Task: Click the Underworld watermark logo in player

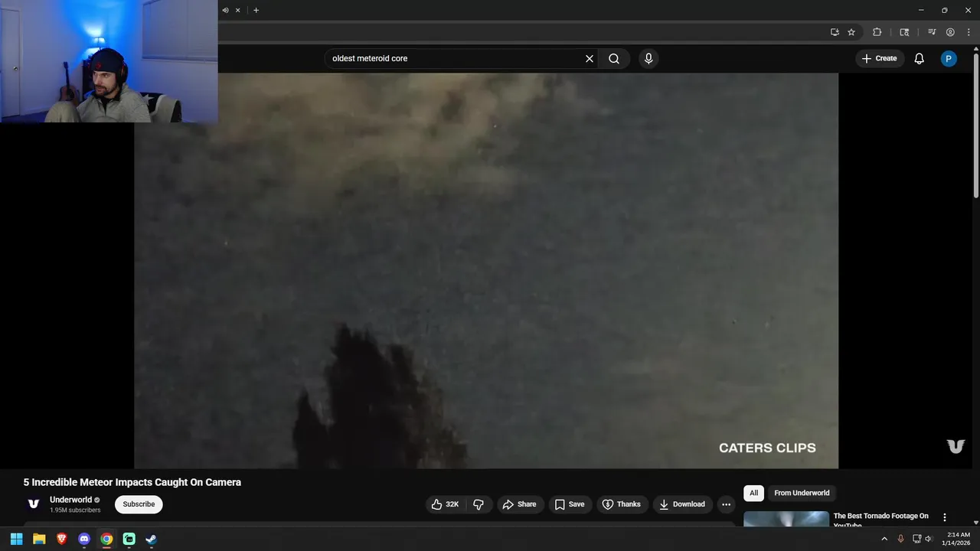Action: coord(955,446)
